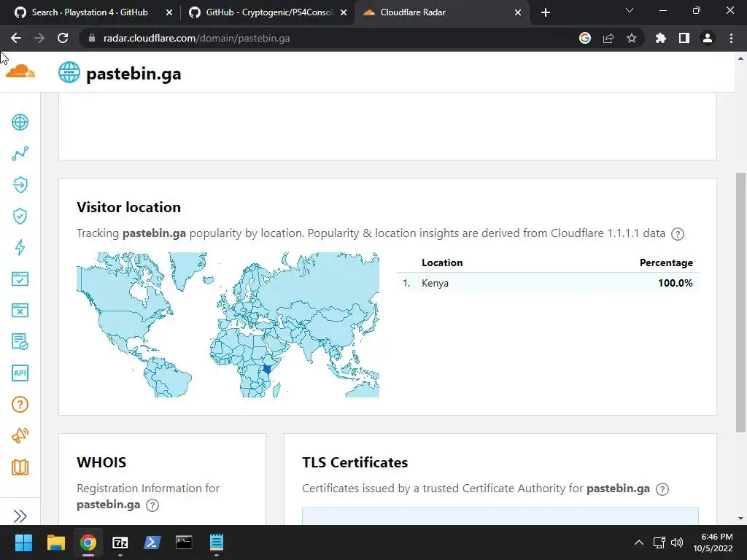Open the document checkmark sidebar icon

(20, 341)
